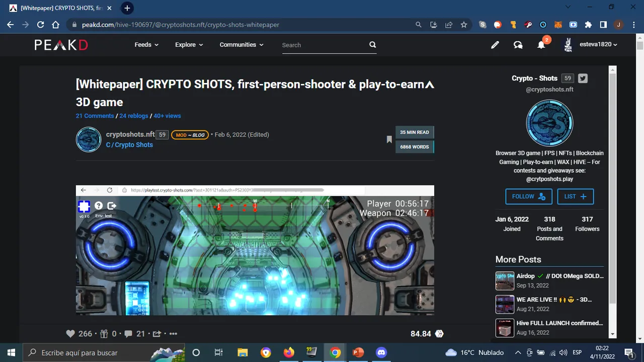
Task: Click the Crypto - Shots profile avatar
Action: pos(549,123)
